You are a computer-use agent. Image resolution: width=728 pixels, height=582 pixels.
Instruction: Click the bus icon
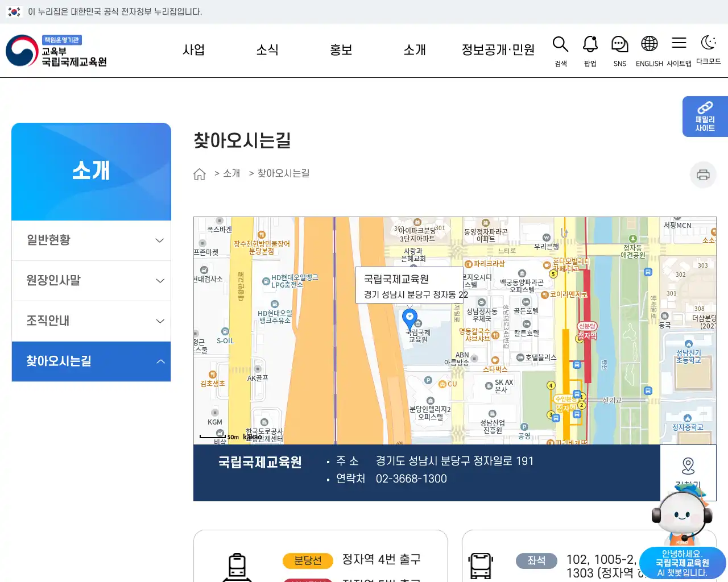(481, 566)
